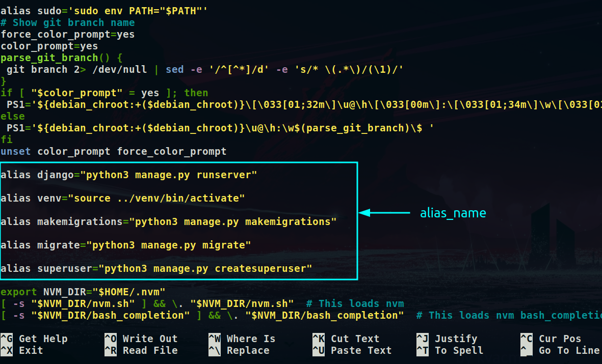Place cursor on the django alias definition
This screenshot has height=364, width=602.
click(127, 175)
